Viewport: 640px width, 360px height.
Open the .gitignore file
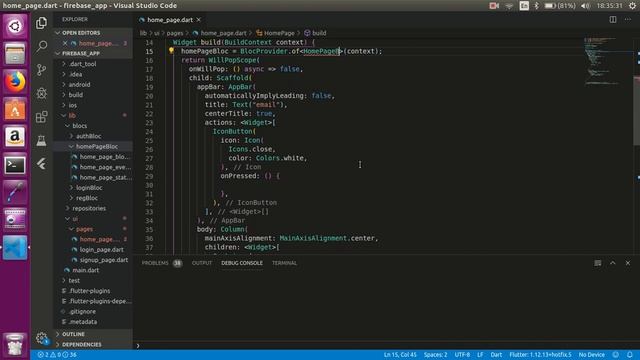click(82, 311)
